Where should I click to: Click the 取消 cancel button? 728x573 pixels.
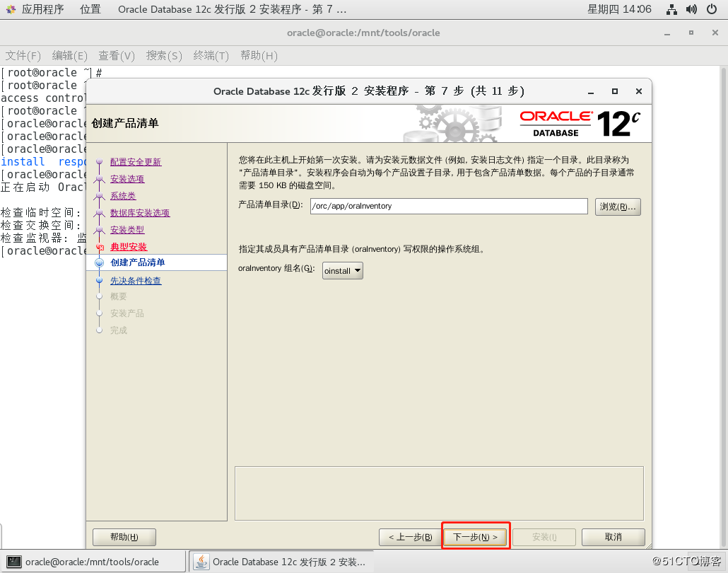(x=613, y=537)
